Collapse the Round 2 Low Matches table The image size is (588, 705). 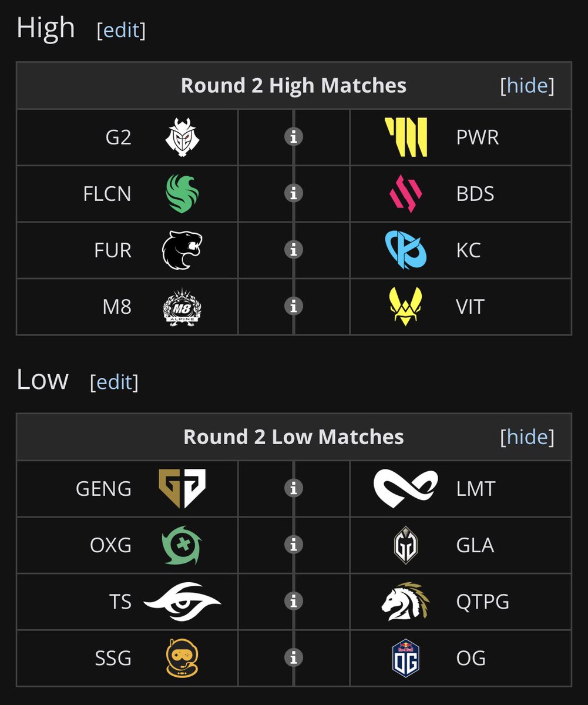[x=527, y=437]
